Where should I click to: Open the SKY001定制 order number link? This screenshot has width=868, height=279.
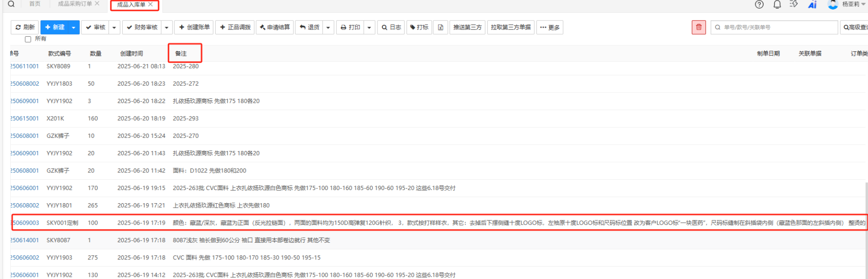(x=25, y=223)
